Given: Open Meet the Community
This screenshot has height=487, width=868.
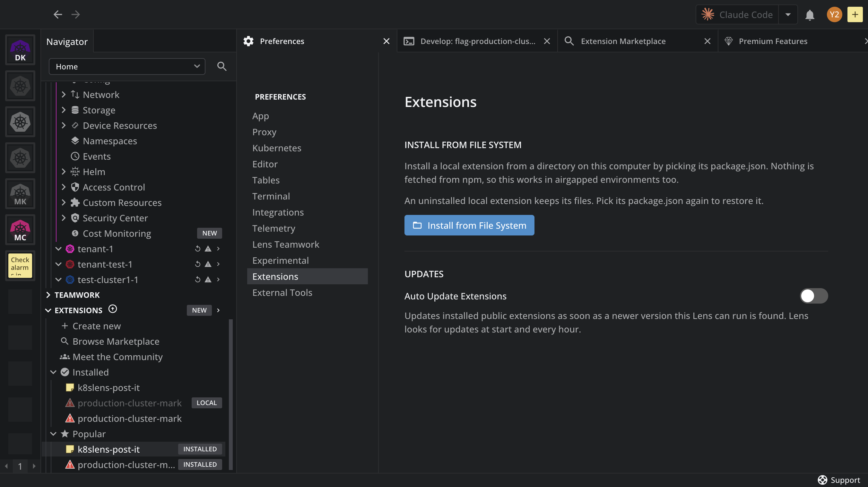Looking at the screenshot, I should point(111,357).
